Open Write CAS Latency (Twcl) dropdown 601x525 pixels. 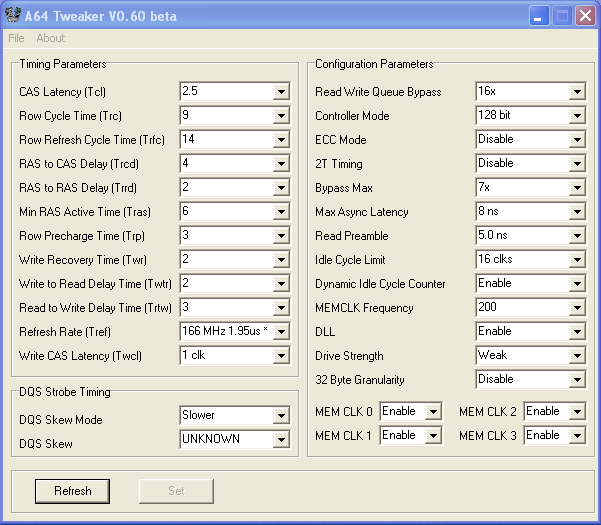tap(281, 356)
